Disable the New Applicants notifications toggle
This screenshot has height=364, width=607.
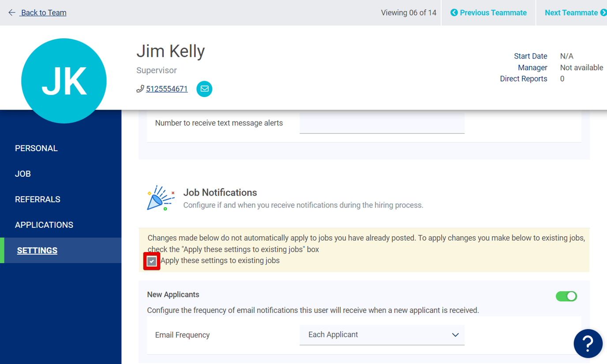(x=566, y=296)
